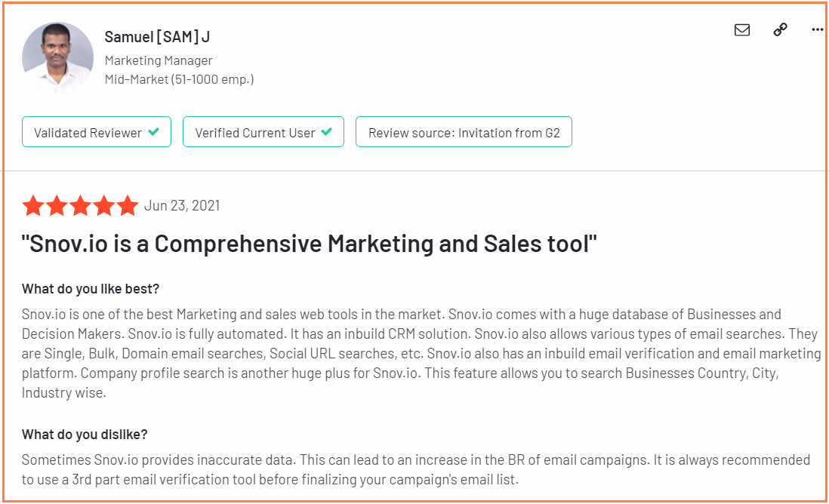Click the checkmark in Verified Current User
The height and width of the screenshot is (504, 829).
click(327, 131)
